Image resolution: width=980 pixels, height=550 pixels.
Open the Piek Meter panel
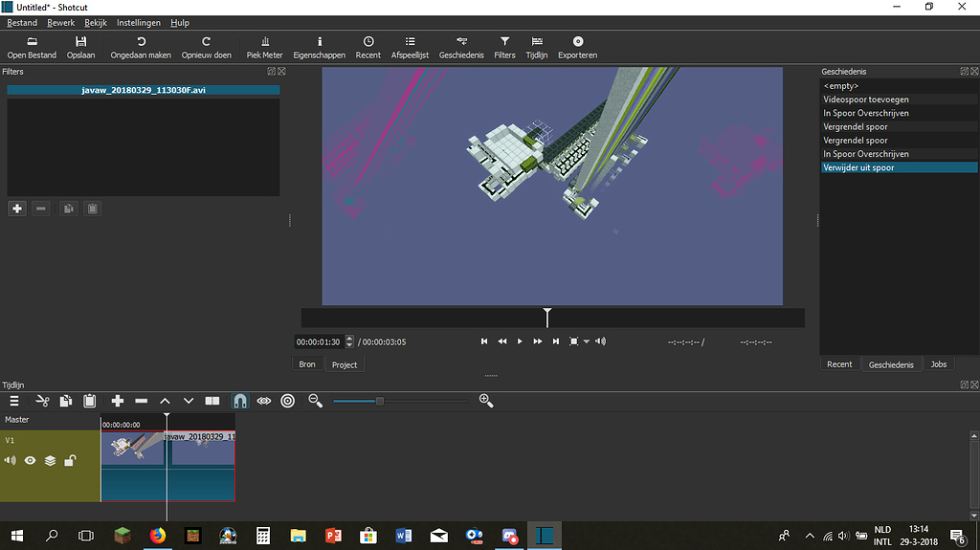click(x=264, y=48)
